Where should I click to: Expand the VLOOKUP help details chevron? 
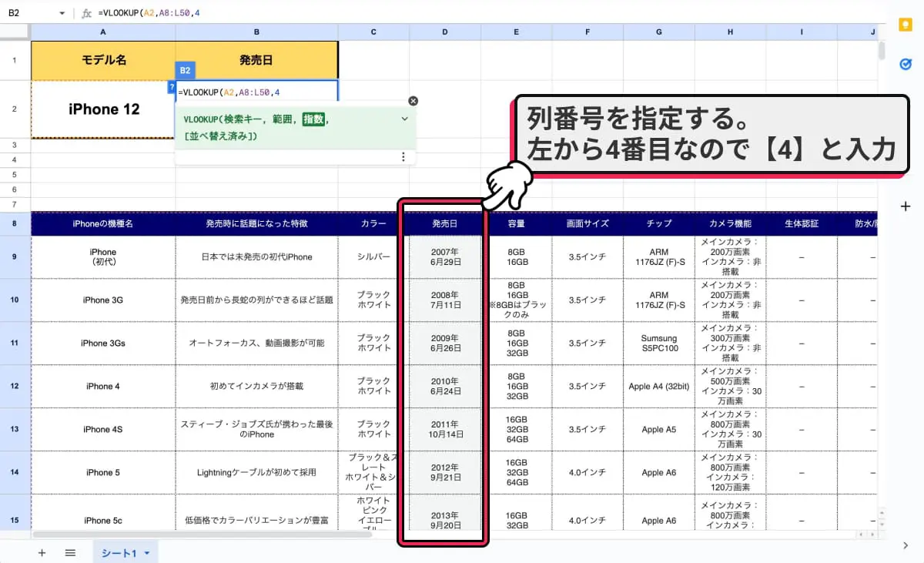click(404, 119)
